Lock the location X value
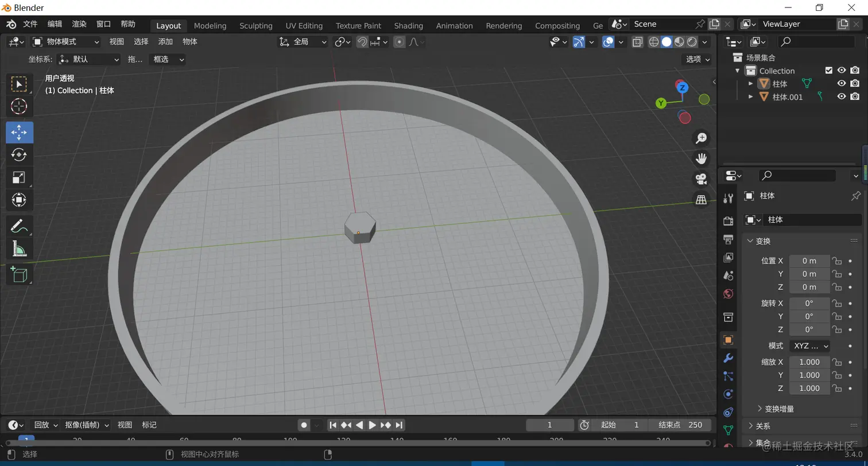868x466 pixels. tap(837, 261)
